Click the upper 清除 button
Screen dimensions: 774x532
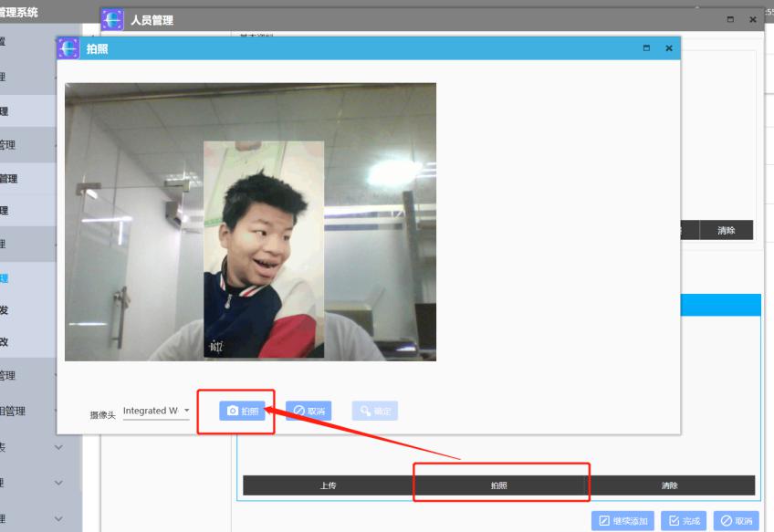tap(726, 230)
